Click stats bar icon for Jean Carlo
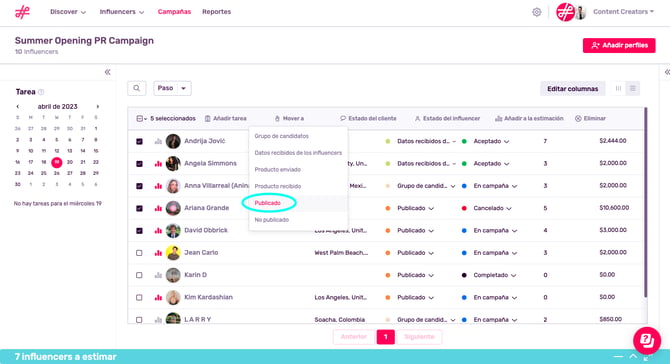This screenshot has height=364, width=670. coord(158,252)
